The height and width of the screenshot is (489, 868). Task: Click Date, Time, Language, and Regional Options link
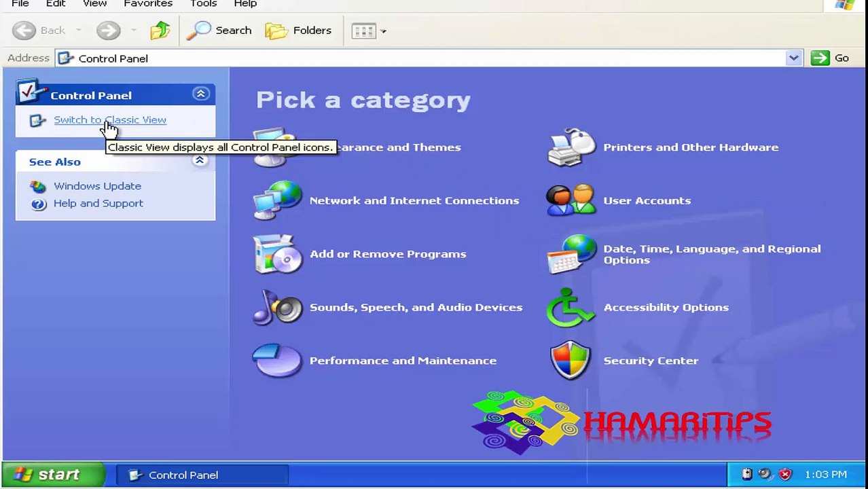(x=712, y=254)
